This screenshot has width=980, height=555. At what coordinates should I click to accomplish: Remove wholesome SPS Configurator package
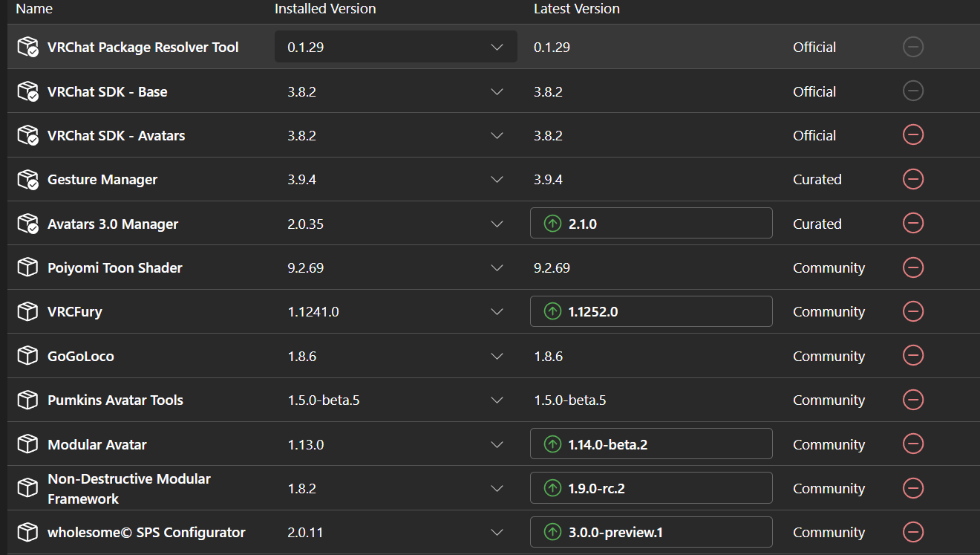pyautogui.click(x=912, y=532)
